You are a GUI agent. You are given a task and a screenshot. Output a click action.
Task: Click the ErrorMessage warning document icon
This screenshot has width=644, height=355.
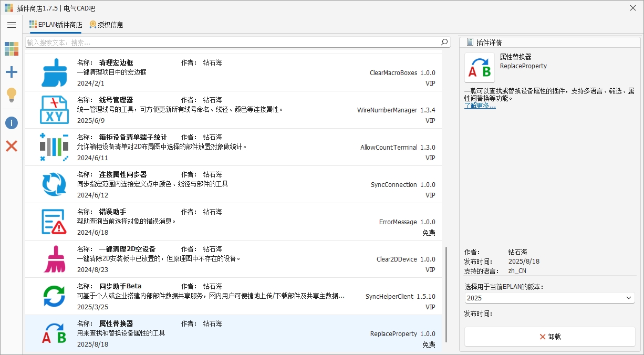tap(54, 222)
